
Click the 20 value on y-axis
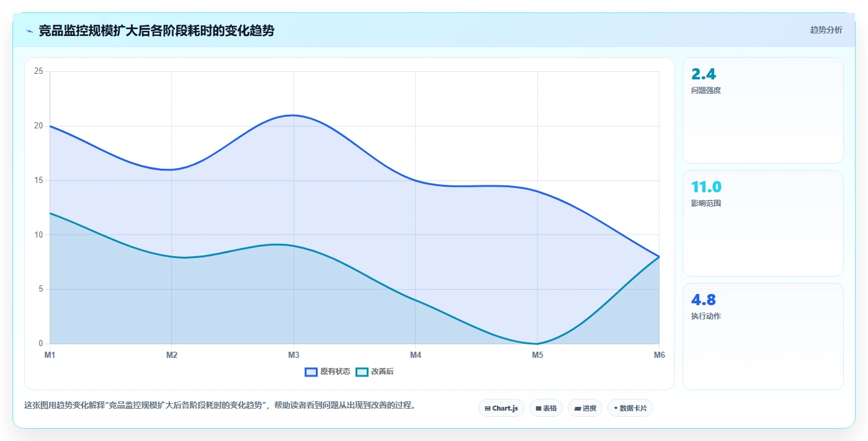[x=38, y=126]
